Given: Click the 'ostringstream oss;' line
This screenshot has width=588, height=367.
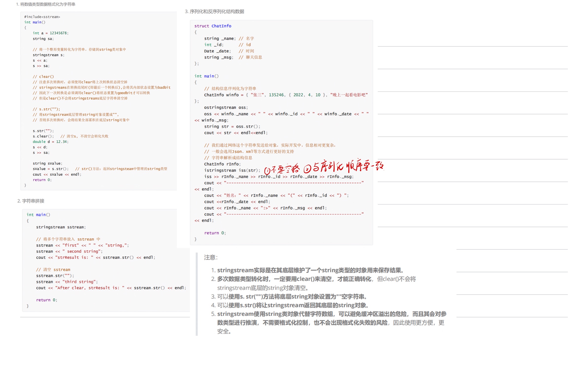Looking at the screenshot, I should pos(226,107).
